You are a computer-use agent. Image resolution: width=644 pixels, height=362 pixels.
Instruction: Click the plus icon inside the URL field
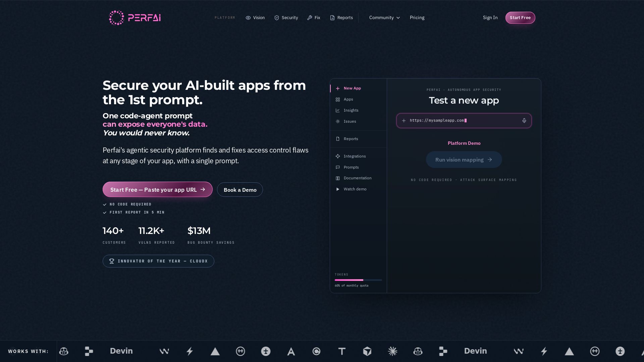tap(404, 121)
